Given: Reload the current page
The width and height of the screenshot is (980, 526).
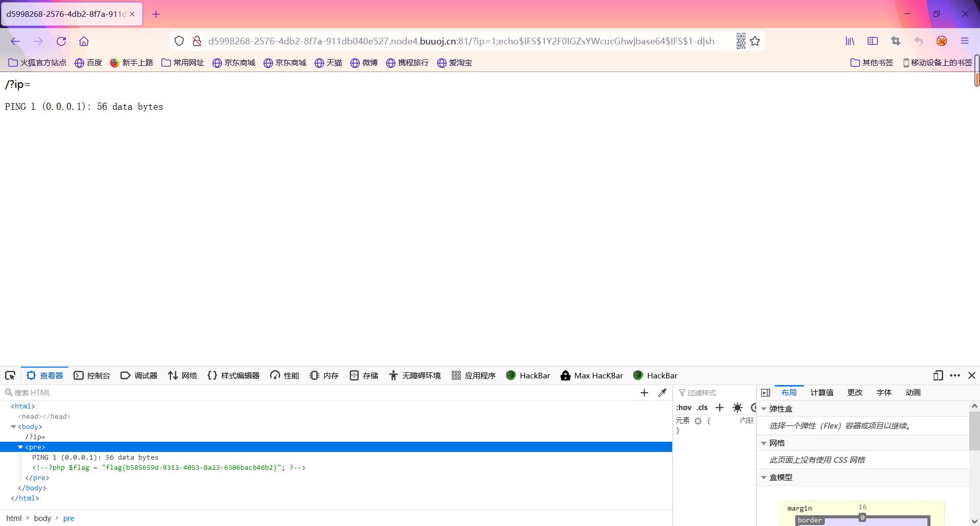Looking at the screenshot, I should (61, 41).
